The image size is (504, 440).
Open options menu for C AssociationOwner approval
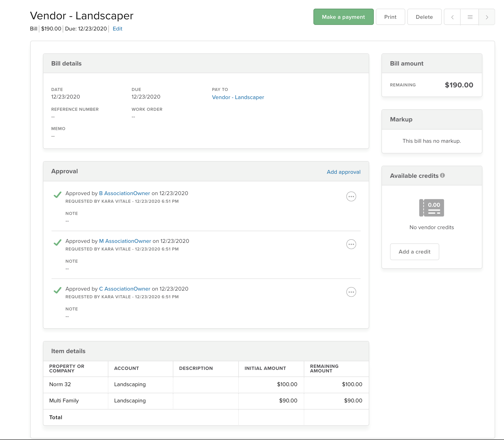pyautogui.click(x=351, y=292)
